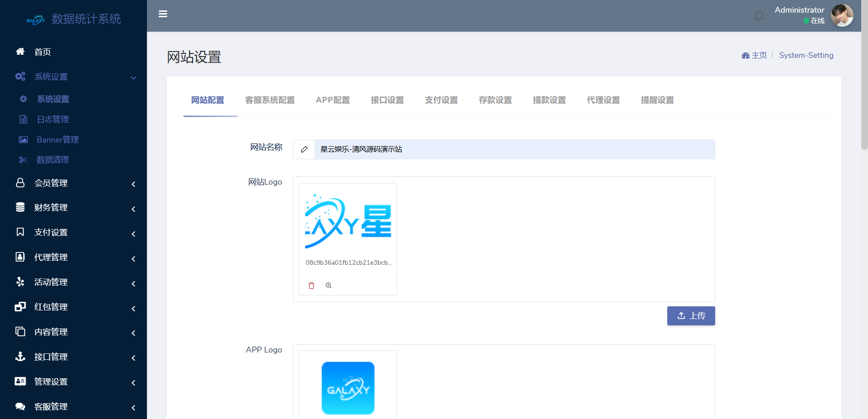868x419 pixels.
Task: Click the pencil icon beside site name
Action: [304, 149]
